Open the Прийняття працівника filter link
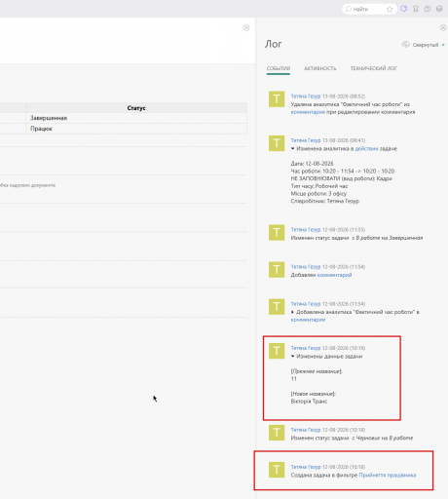 coord(388,475)
